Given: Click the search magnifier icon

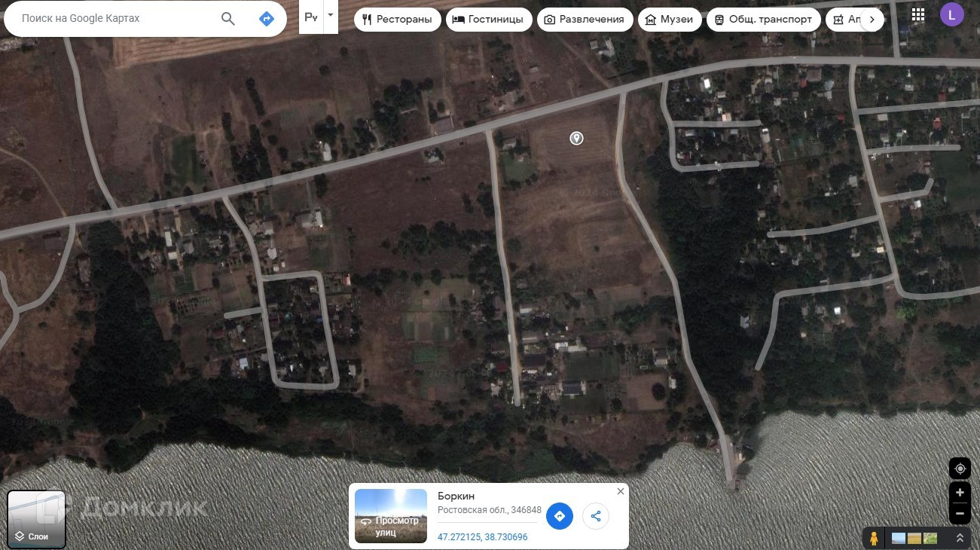Looking at the screenshot, I should coord(228,19).
